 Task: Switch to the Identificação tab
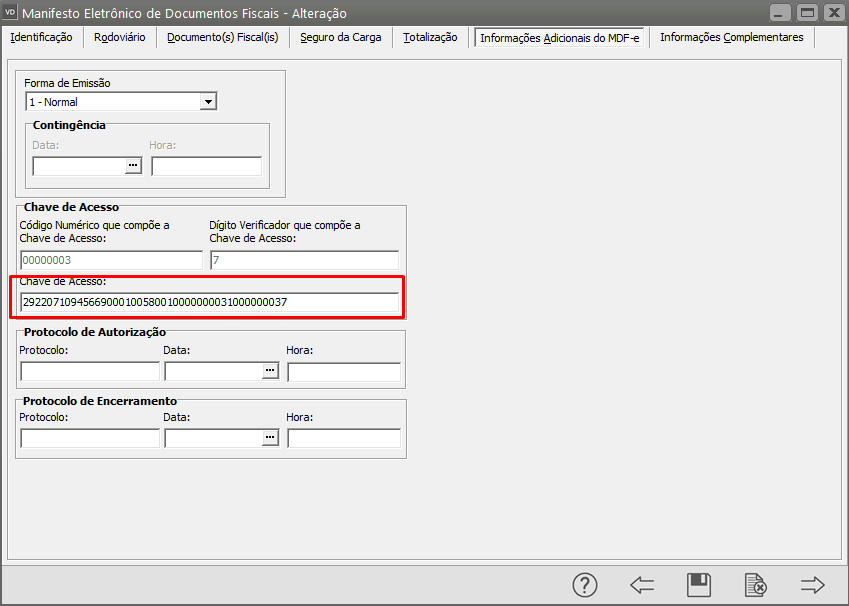pyautogui.click(x=41, y=37)
